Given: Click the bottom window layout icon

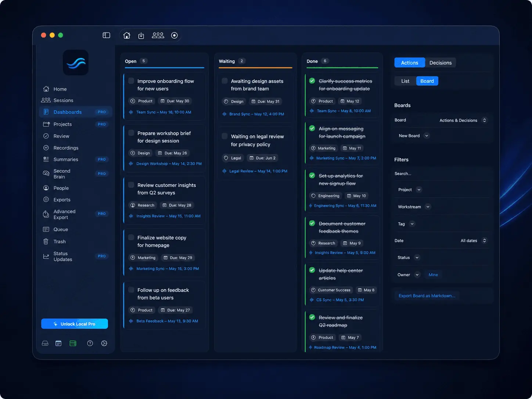Looking at the screenshot, I should pos(58,343).
